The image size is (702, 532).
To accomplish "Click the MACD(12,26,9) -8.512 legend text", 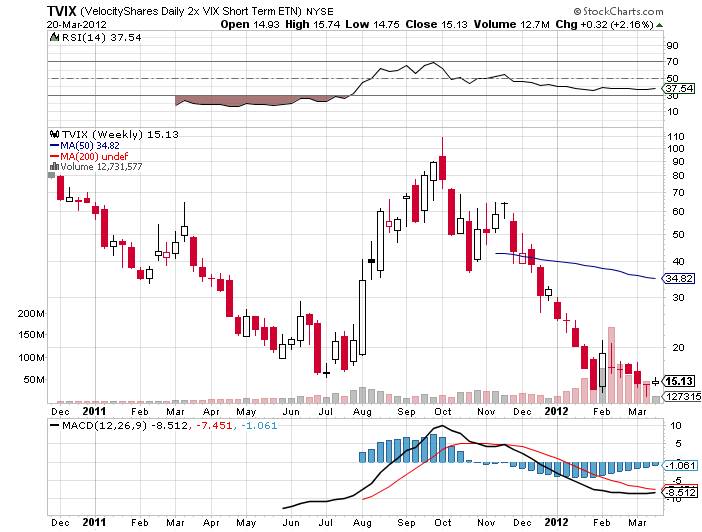I will (125, 425).
